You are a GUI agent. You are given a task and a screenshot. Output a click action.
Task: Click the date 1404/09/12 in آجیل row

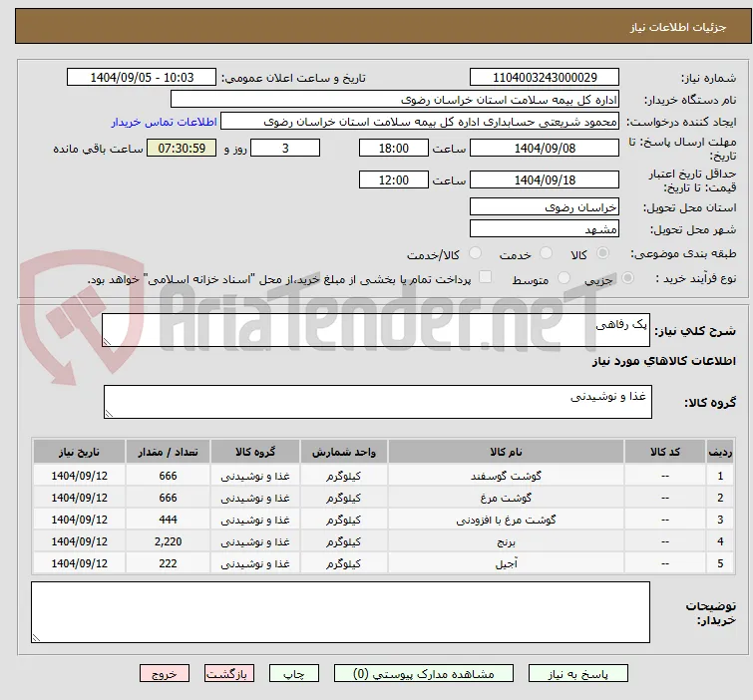click(79, 563)
